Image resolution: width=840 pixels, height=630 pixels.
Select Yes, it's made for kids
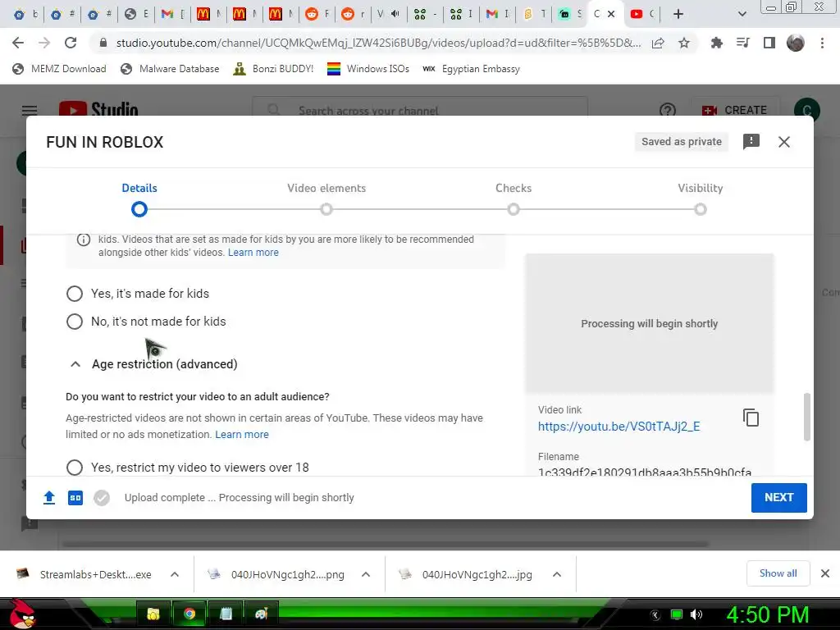(75, 294)
